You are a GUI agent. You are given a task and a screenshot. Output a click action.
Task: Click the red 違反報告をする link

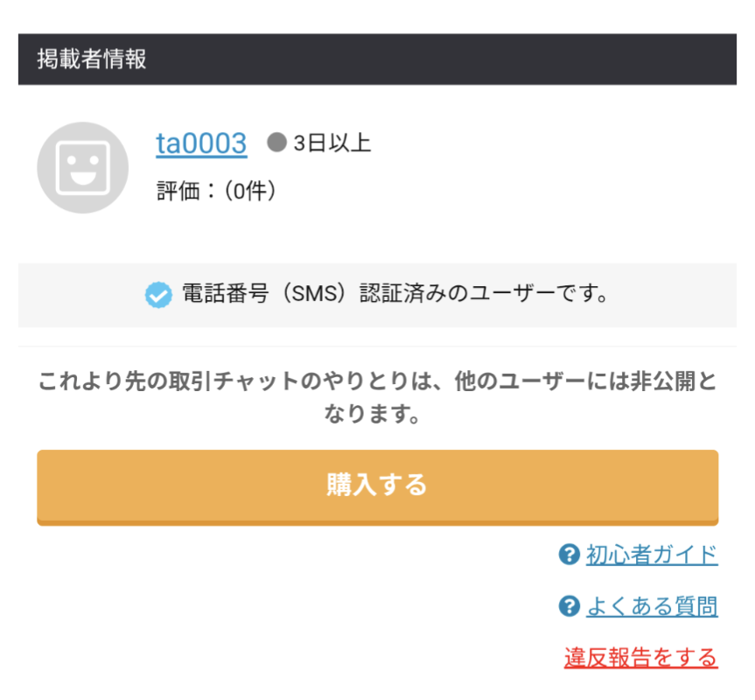(x=640, y=657)
